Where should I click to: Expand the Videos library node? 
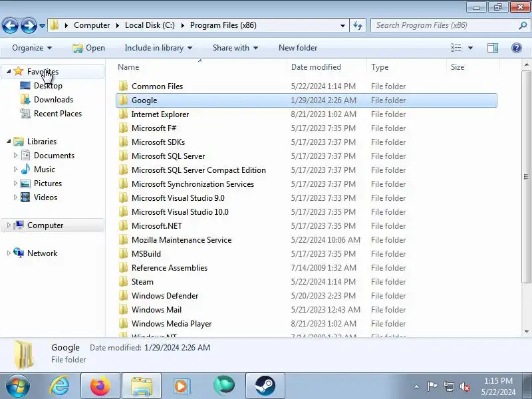tap(15, 197)
